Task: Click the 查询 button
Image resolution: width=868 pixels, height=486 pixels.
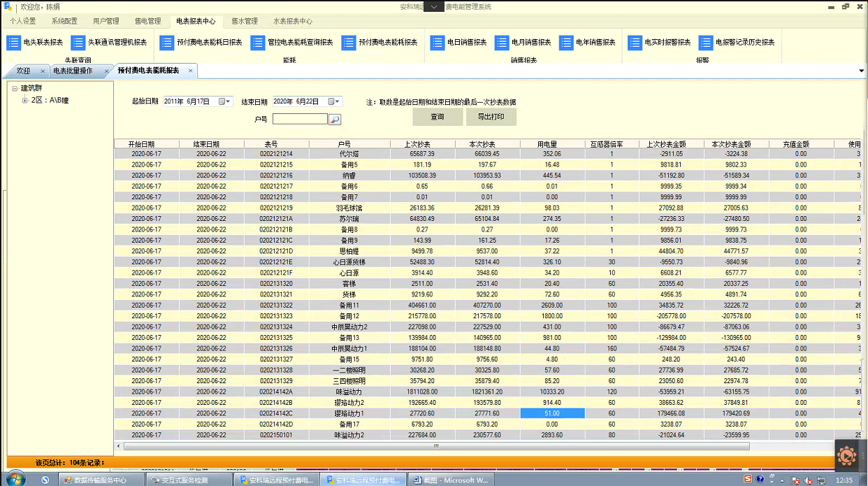Action: tap(437, 117)
